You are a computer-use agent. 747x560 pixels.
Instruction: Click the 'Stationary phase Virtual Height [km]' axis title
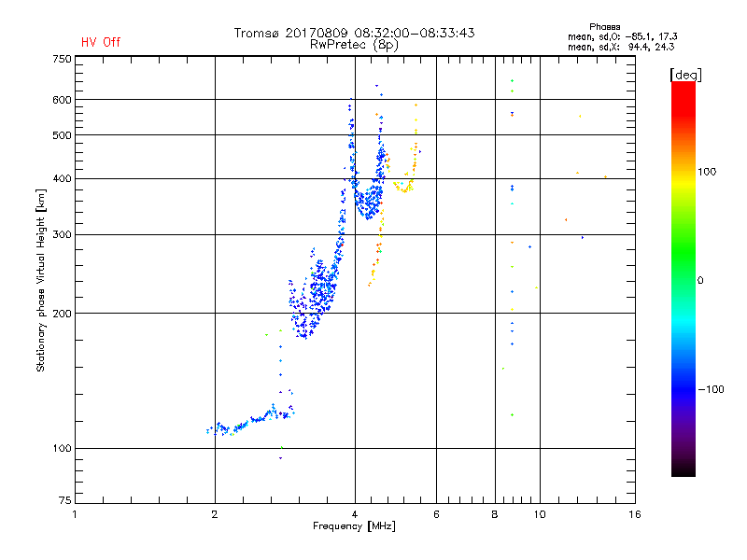(x=41, y=281)
